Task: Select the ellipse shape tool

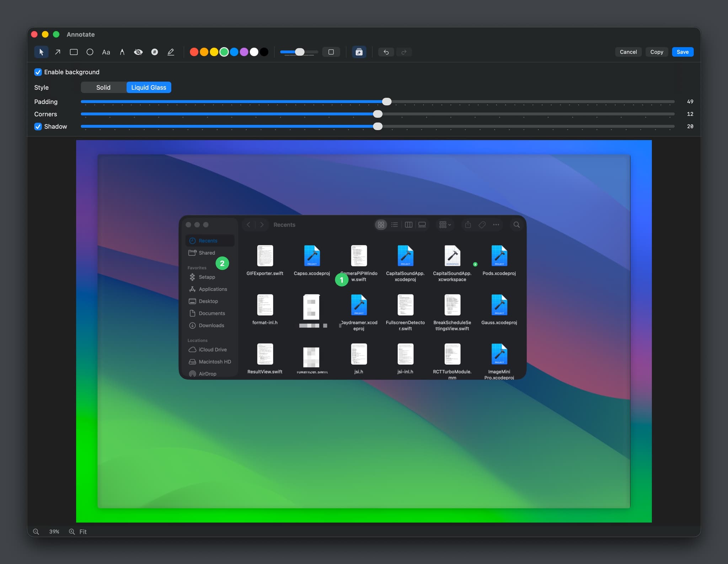Action: [x=90, y=52]
